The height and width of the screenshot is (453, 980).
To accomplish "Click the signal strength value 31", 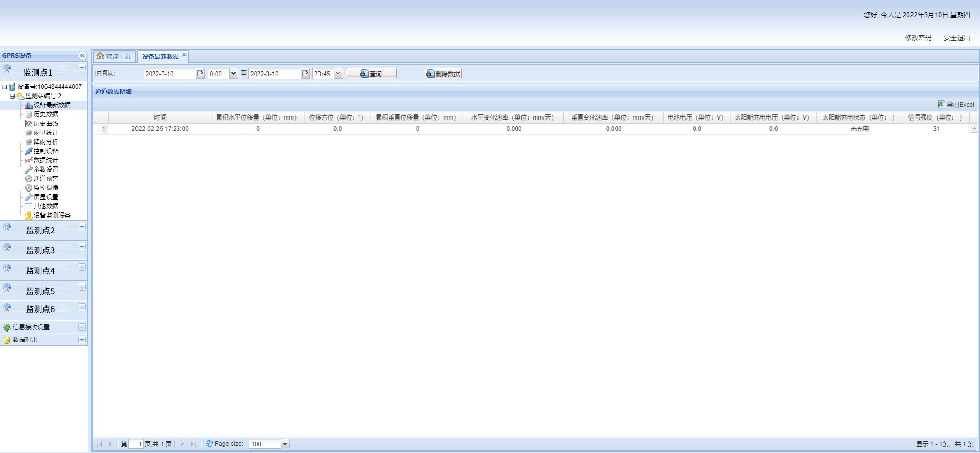I will click(x=936, y=129).
